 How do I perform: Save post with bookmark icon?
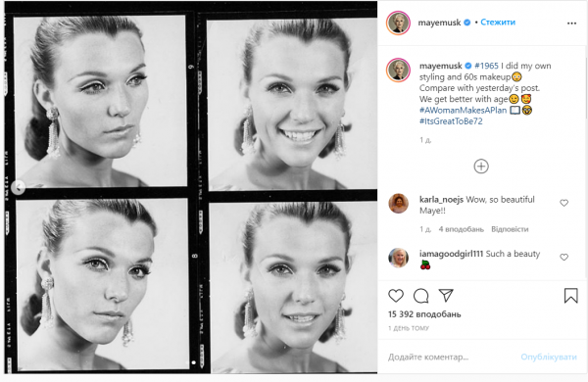point(570,296)
